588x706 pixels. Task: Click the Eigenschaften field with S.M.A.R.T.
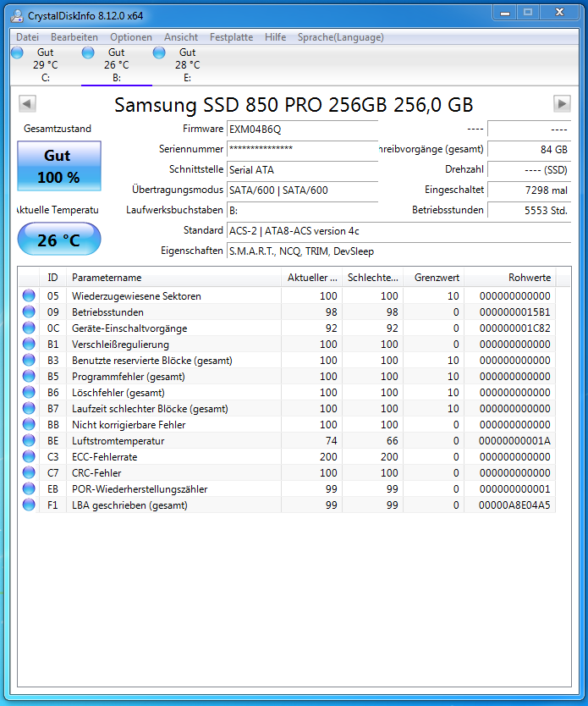click(x=398, y=251)
